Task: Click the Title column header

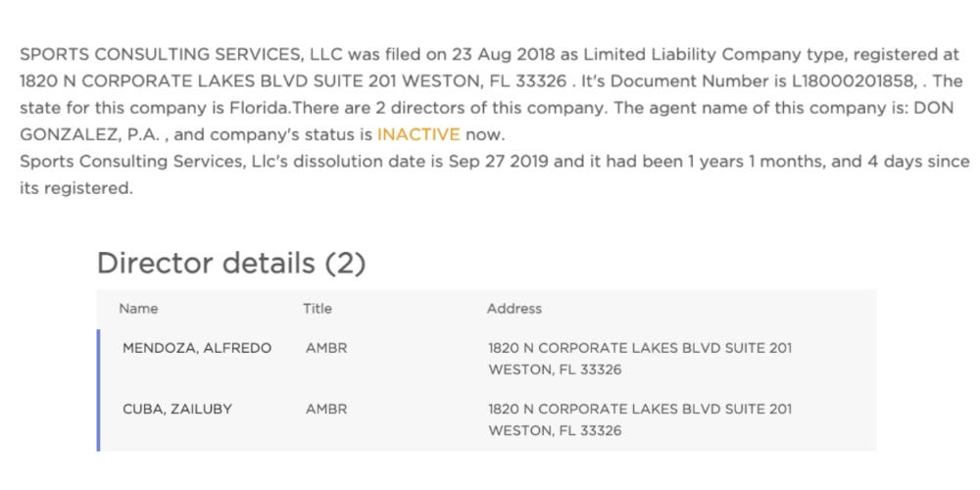Action: point(318,309)
